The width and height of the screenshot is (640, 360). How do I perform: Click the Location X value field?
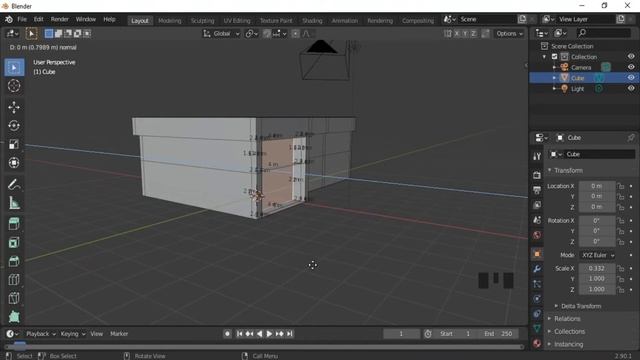click(x=597, y=186)
